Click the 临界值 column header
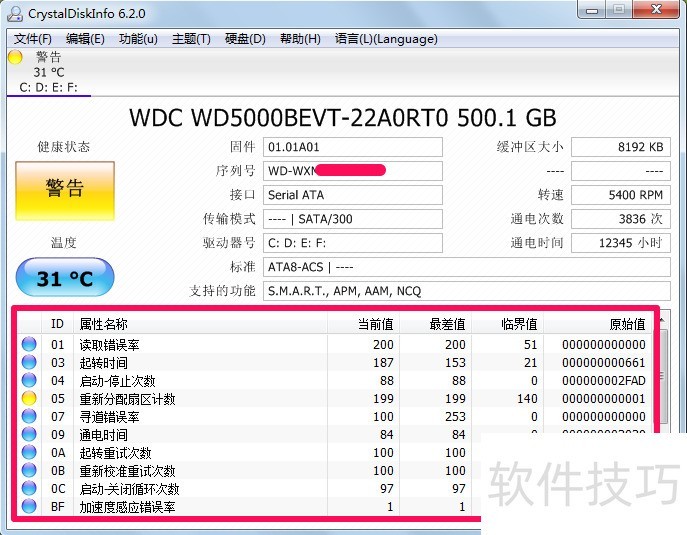 click(507, 324)
